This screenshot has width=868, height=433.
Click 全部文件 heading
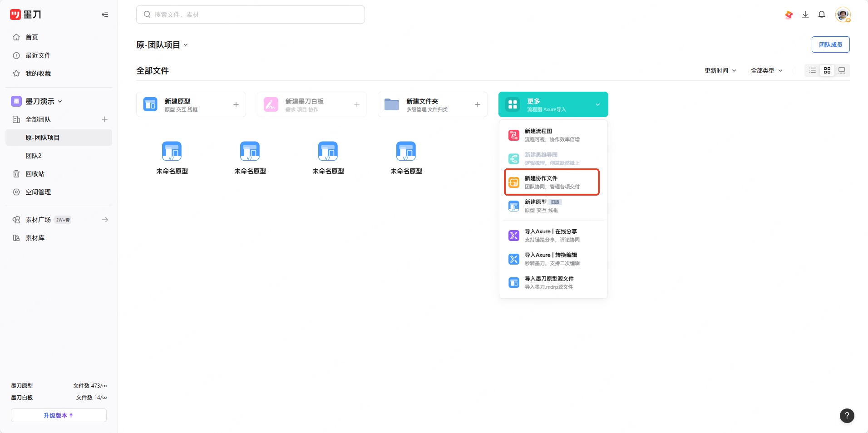coord(153,71)
